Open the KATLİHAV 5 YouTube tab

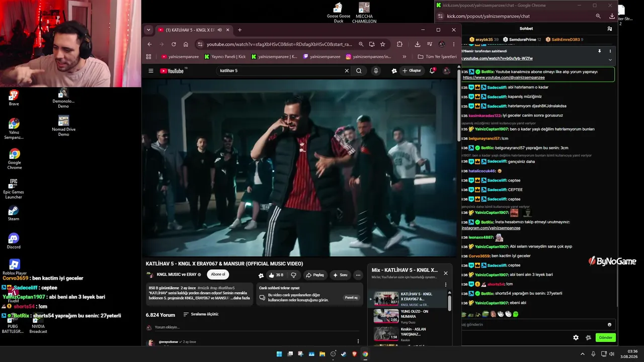pos(194,30)
